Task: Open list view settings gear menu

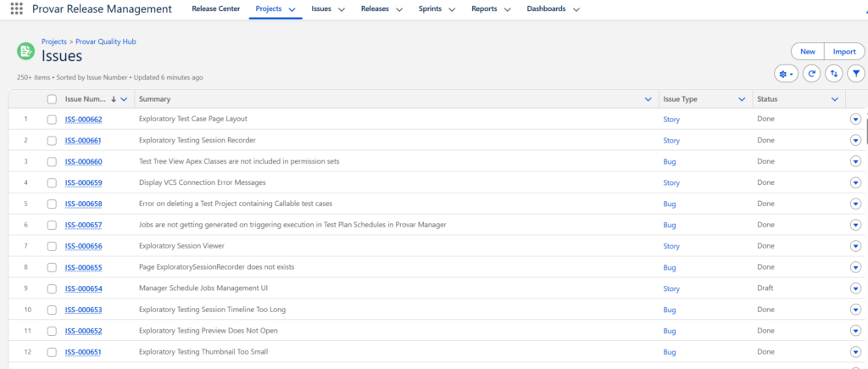Action: tap(786, 74)
